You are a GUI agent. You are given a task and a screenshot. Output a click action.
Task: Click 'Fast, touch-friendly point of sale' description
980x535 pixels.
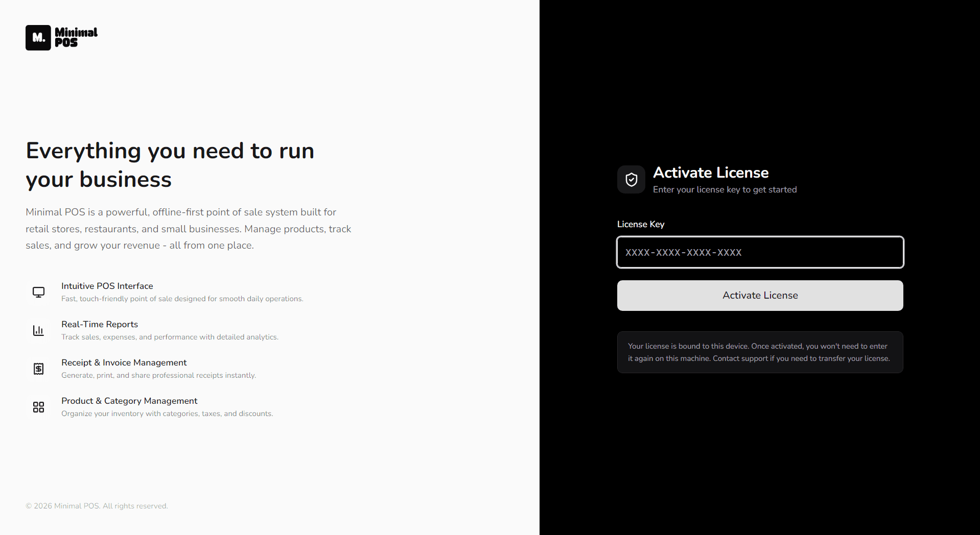point(182,299)
